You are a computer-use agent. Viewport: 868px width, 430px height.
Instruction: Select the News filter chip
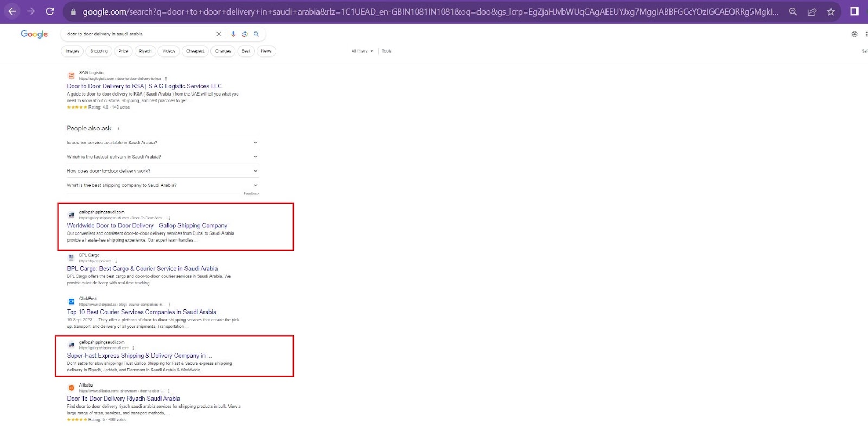click(x=266, y=51)
